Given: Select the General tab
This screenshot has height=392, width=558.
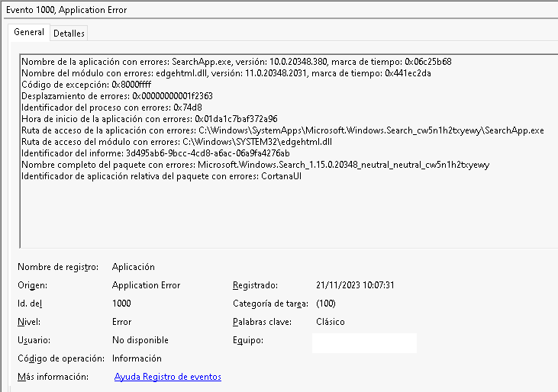Looking at the screenshot, I should 29,32.
